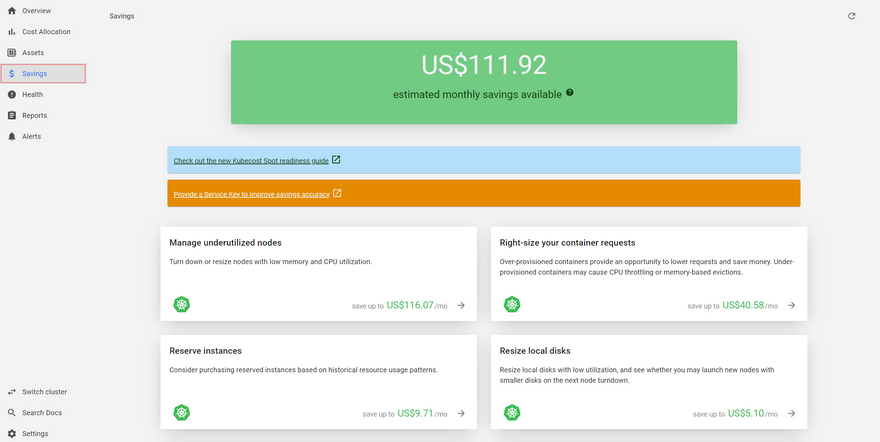This screenshot has width=880, height=442.
Task: Click the Kubernetes icon in Reserve instances card
Action: (181, 412)
